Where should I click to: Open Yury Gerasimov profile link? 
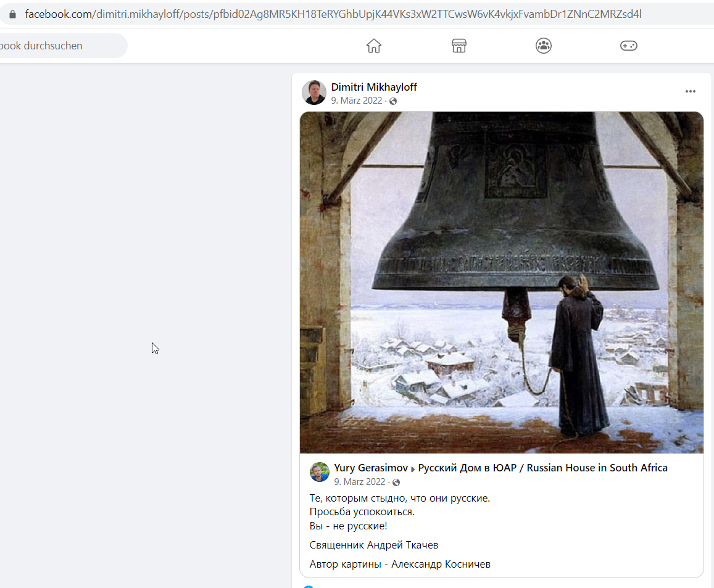[371, 468]
